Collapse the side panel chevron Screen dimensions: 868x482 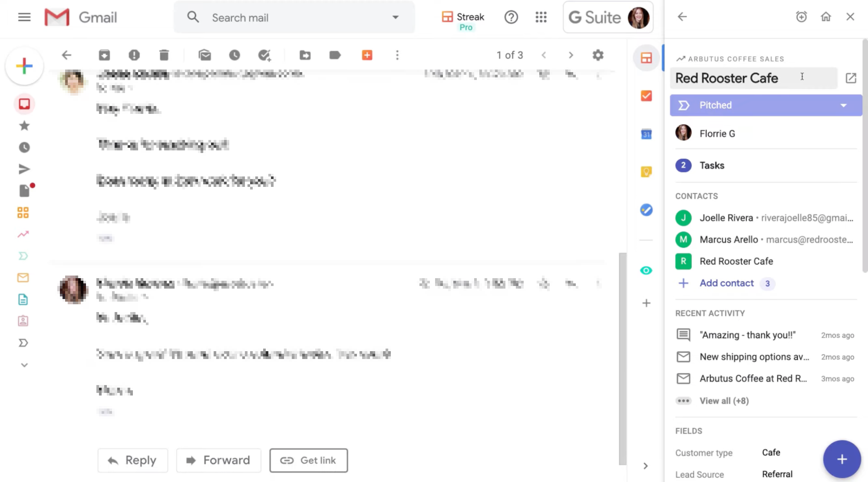(646, 466)
